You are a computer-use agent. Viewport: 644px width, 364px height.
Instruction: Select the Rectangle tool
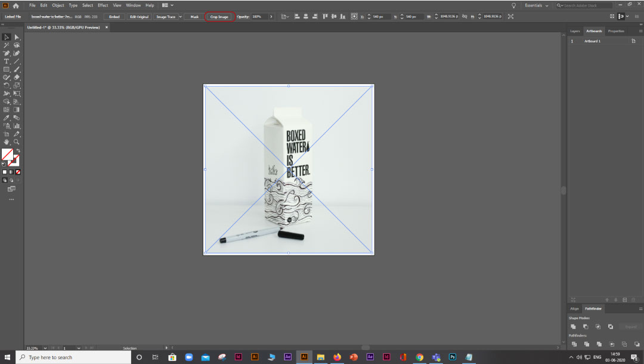tap(7, 69)
